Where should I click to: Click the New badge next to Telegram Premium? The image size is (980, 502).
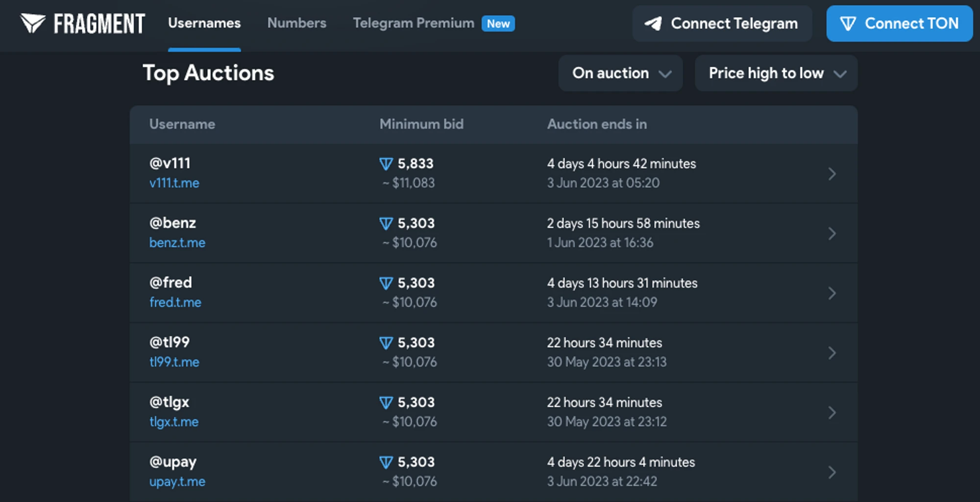point(498,24)
